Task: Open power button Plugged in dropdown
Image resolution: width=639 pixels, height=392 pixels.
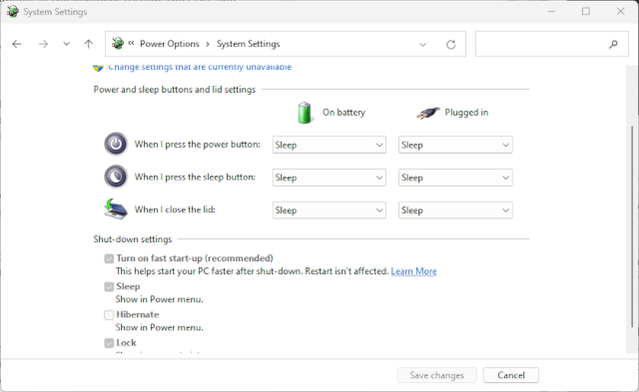Action: [455, 145]
